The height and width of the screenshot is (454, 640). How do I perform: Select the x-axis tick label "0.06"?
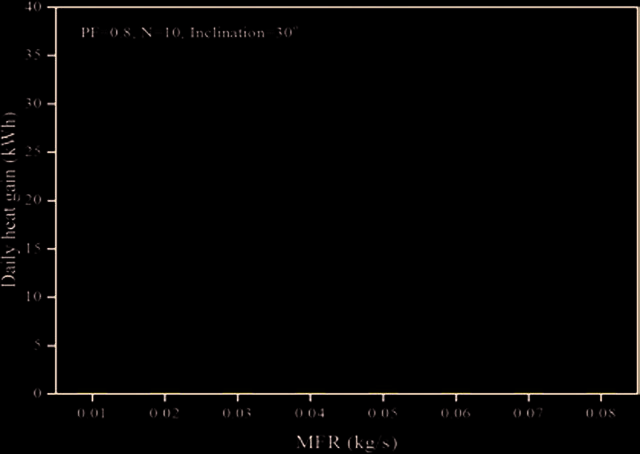click(x=456, y=414)
